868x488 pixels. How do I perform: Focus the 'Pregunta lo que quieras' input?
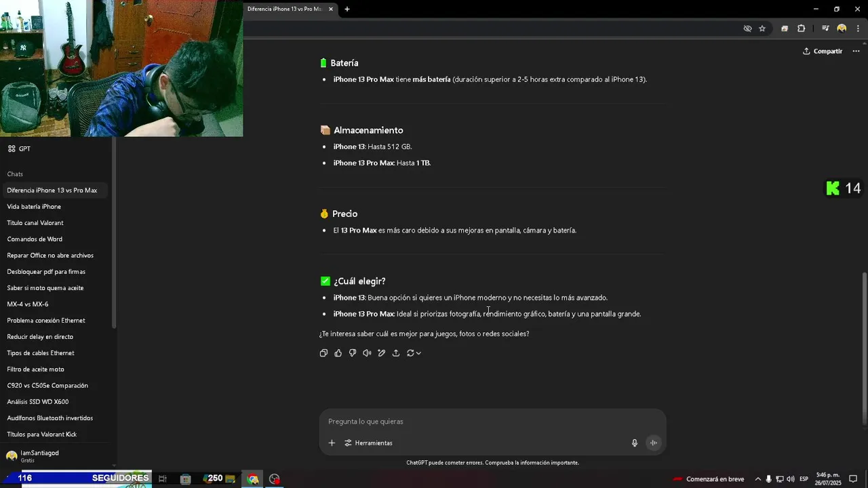coord(492,422)
